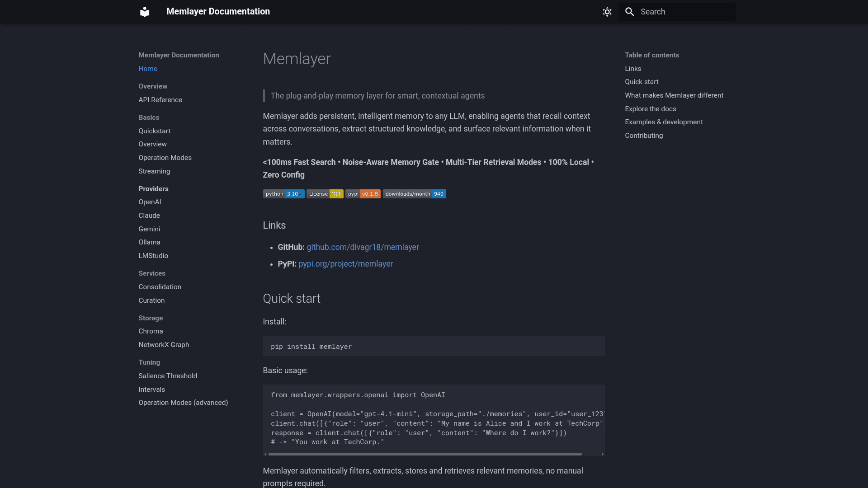
Task: Click the Memlayer main page heading
Action: point(297,59)
